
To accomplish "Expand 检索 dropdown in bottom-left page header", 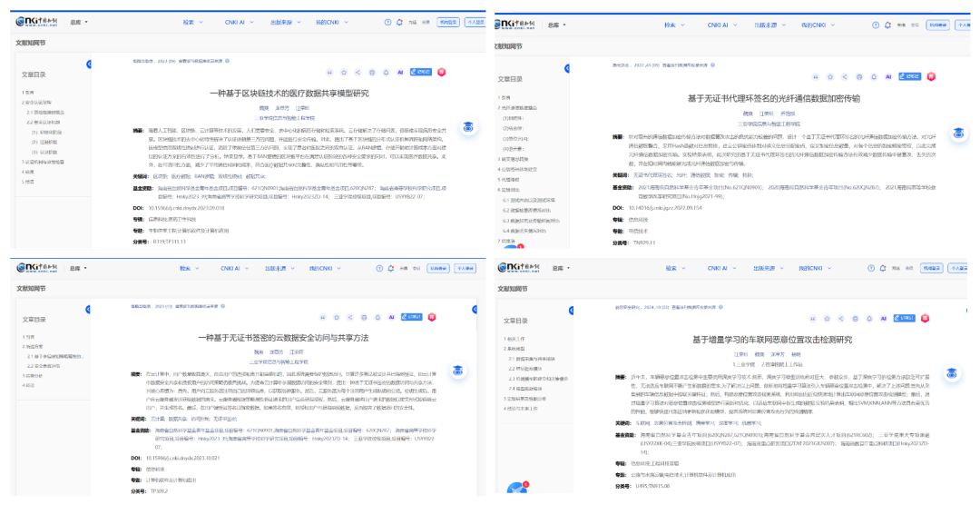I will [189, 269].
